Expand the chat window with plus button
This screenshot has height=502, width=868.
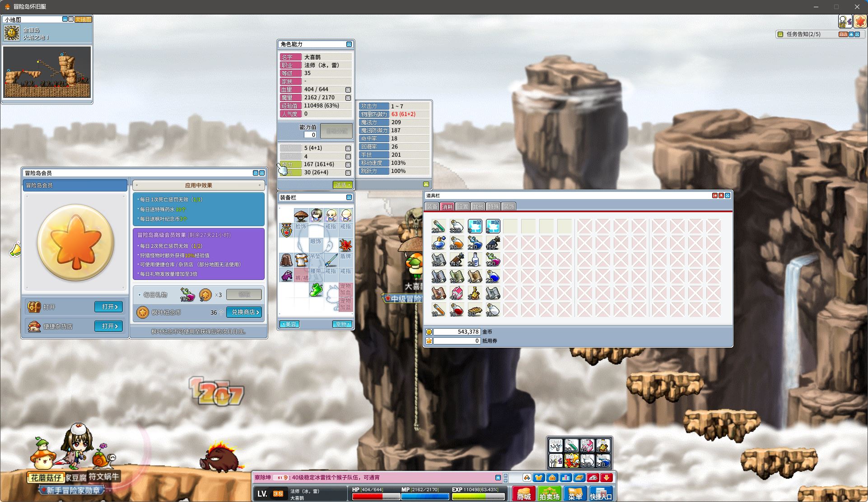point(498,478)
